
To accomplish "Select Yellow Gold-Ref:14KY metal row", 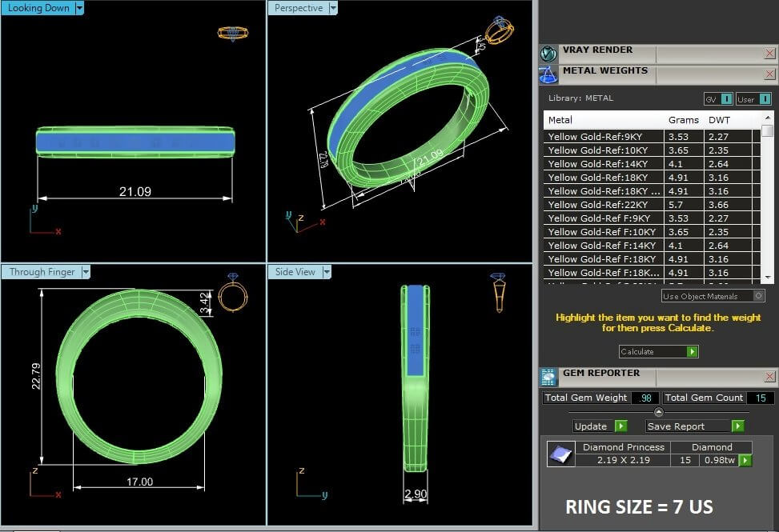I will pos(604,164).
